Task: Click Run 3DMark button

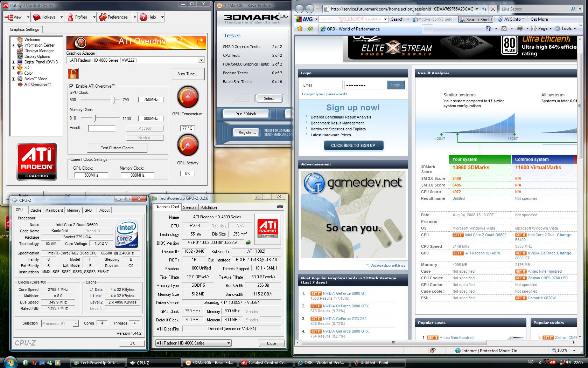Action: 246,114
